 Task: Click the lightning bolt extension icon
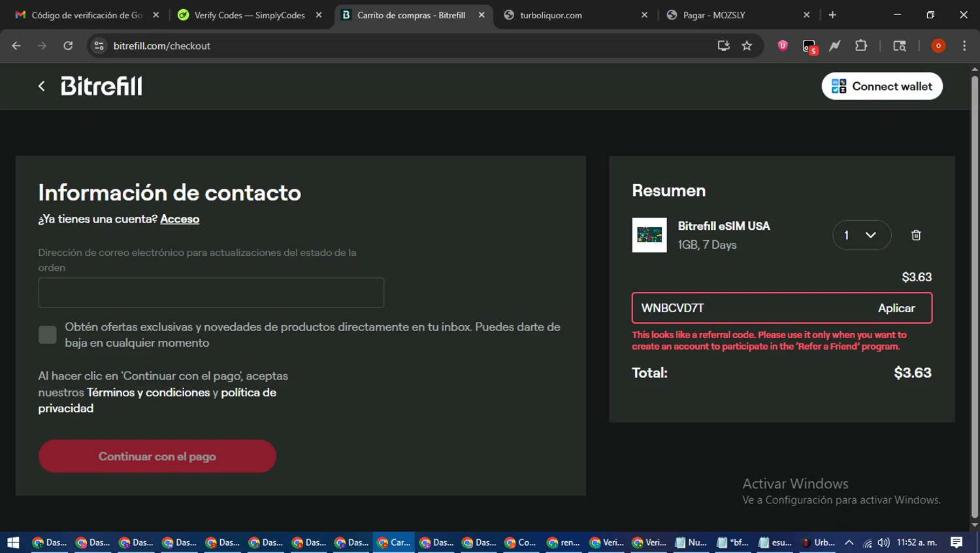coord(835,46)
